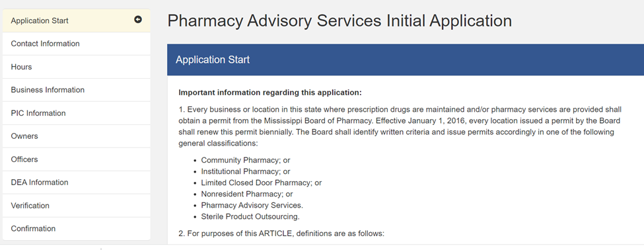Click the left-arrow circle icon beside Application Start
644x250 pixels.
pyautogui.click(x=138, y=19)
